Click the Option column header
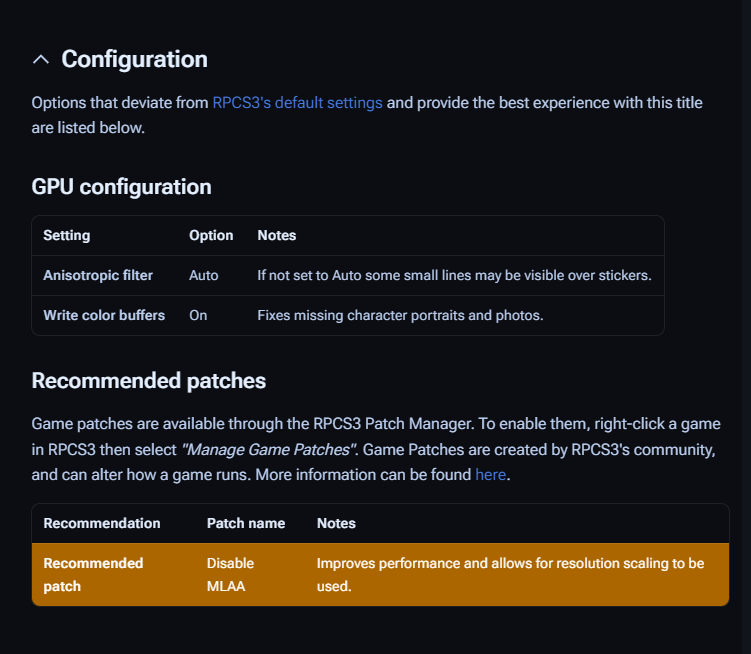Screen dimensions: 751x654 (211, 236)
